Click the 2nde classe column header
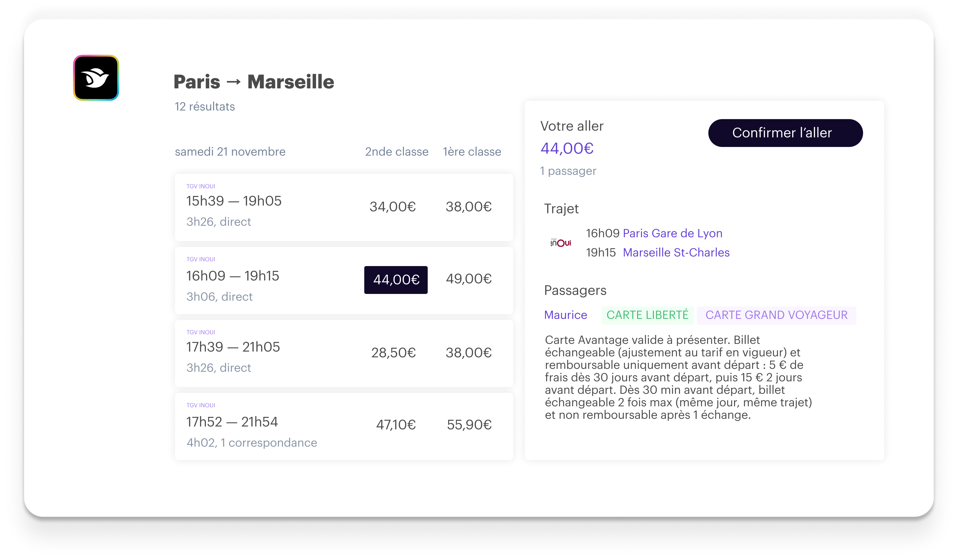Viewport: 958px width, 560px height. click(x=396, y=152)
